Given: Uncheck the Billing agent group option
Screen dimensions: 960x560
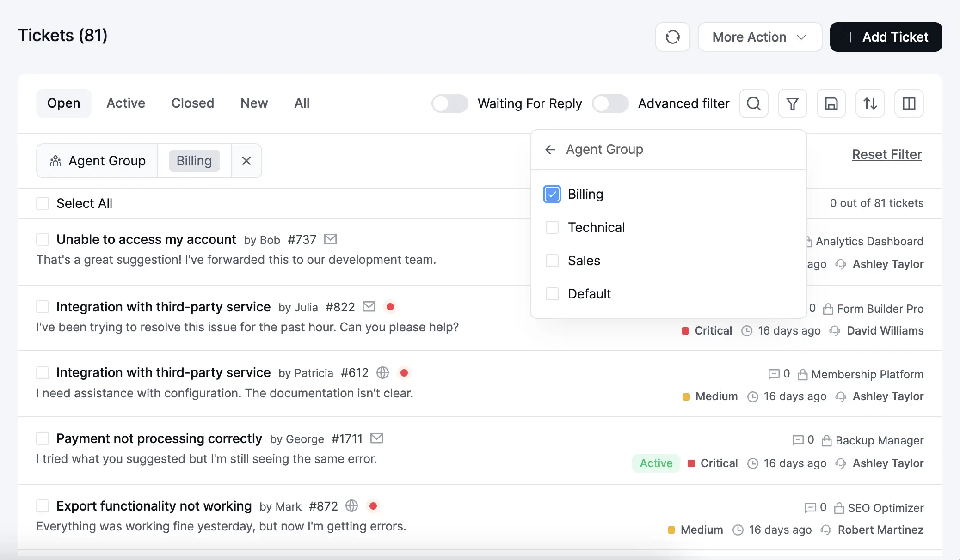Looking at the screenshot, I should point(552,194).
